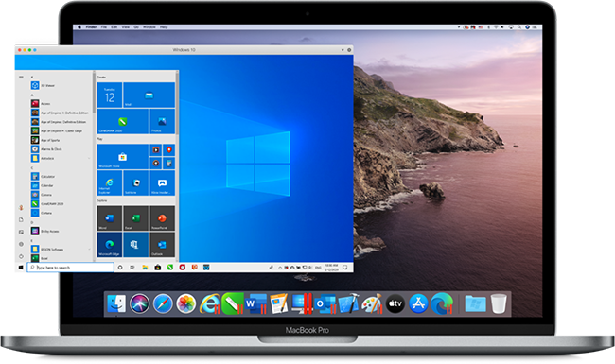Open Spotlight search in menu bar

pos(519,27)
